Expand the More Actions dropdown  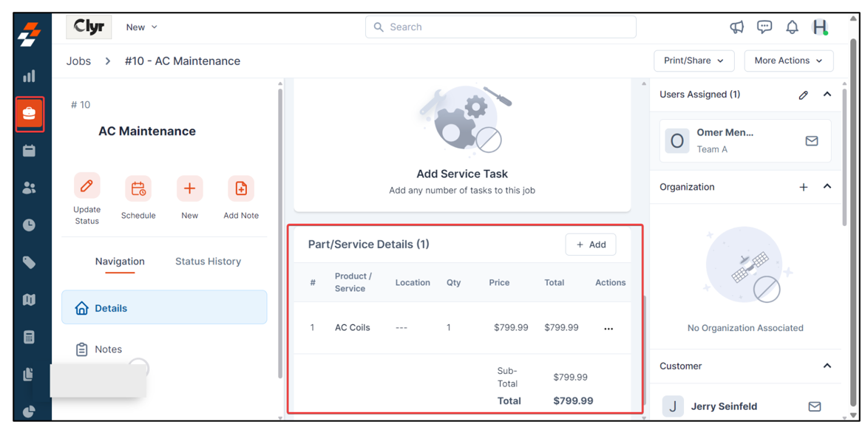click(x=788, y=61)
